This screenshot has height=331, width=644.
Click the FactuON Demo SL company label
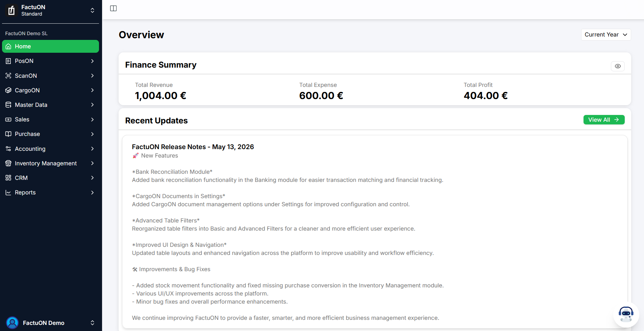click(x=26, y=33)
